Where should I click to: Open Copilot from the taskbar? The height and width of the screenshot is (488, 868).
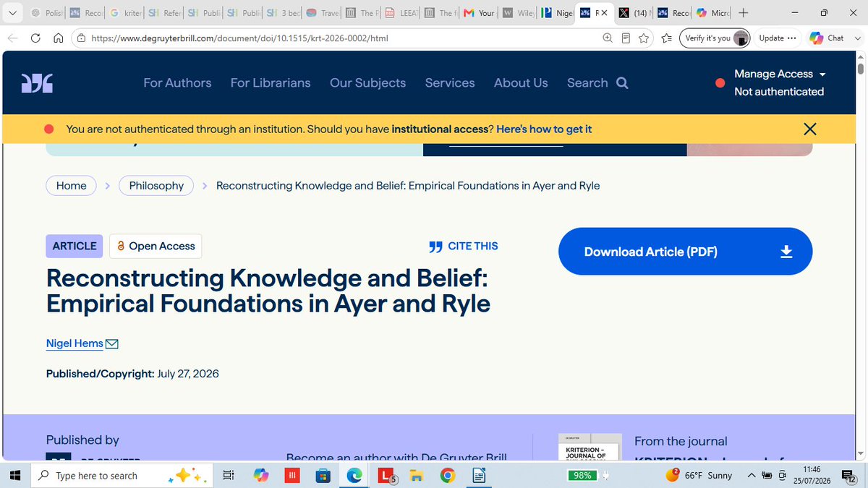[261, 475]
